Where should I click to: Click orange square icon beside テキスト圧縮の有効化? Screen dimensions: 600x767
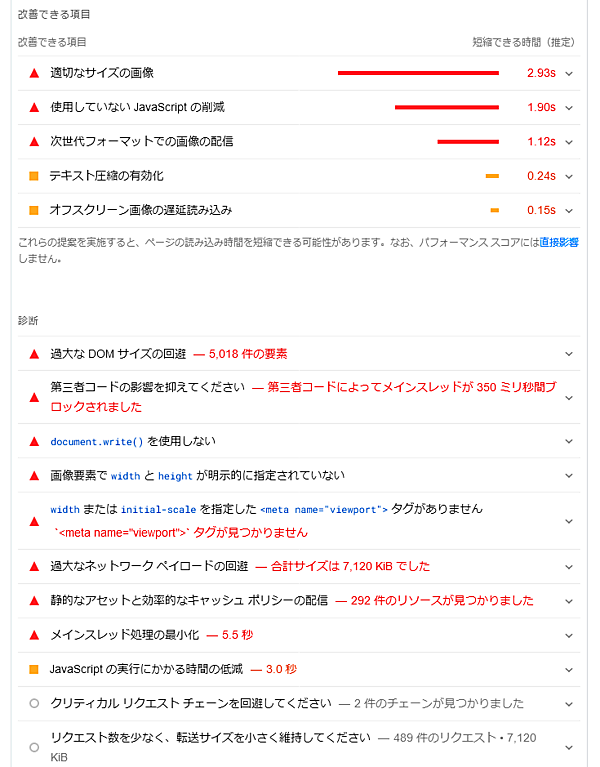pyautogui.click(x=33, y=176)
